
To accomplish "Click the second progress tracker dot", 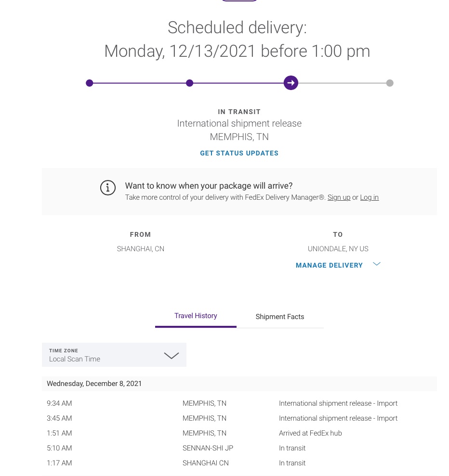I will (x=189, y=83).
